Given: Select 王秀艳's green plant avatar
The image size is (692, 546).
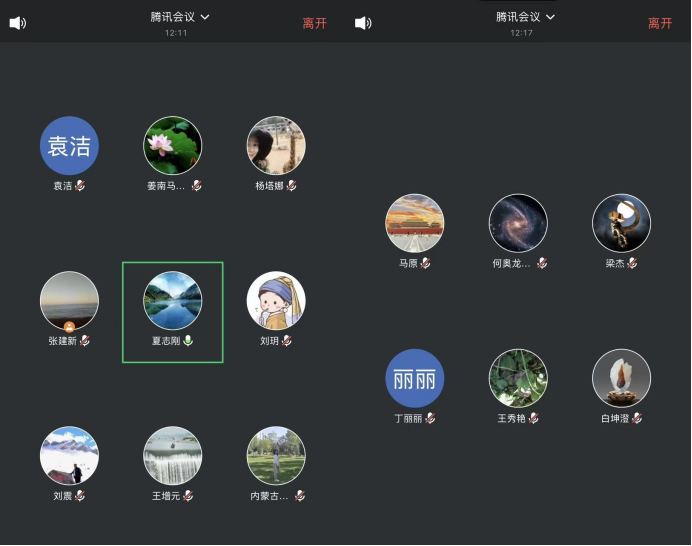Looking at the screenshot, I should (x=518, y=378).
